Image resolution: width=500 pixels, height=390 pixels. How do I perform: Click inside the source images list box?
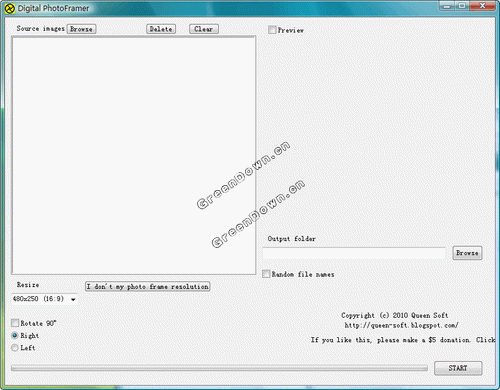[134, 155]
